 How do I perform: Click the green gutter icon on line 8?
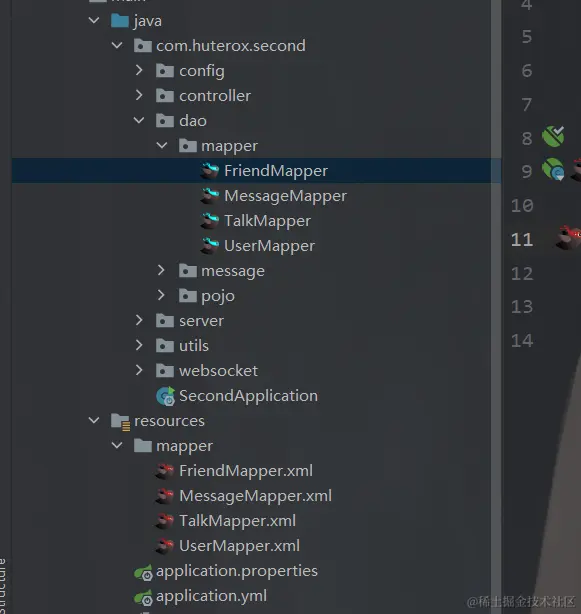[x=553, y=136]
